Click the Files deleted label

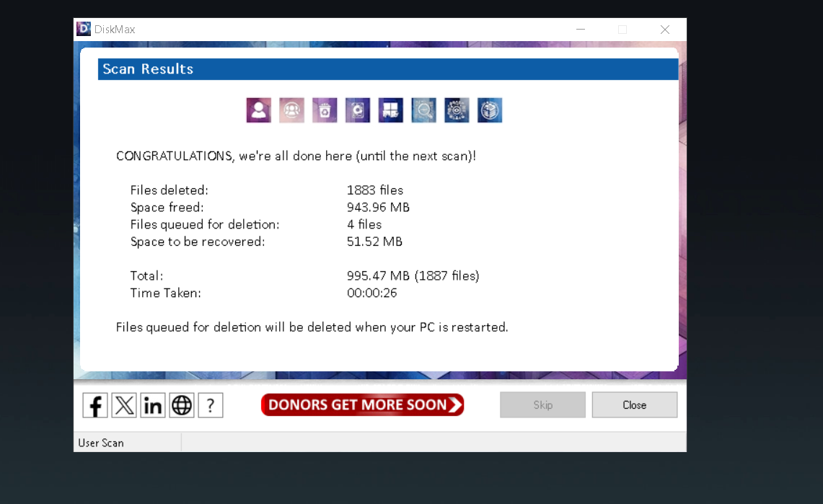(169, 190)
